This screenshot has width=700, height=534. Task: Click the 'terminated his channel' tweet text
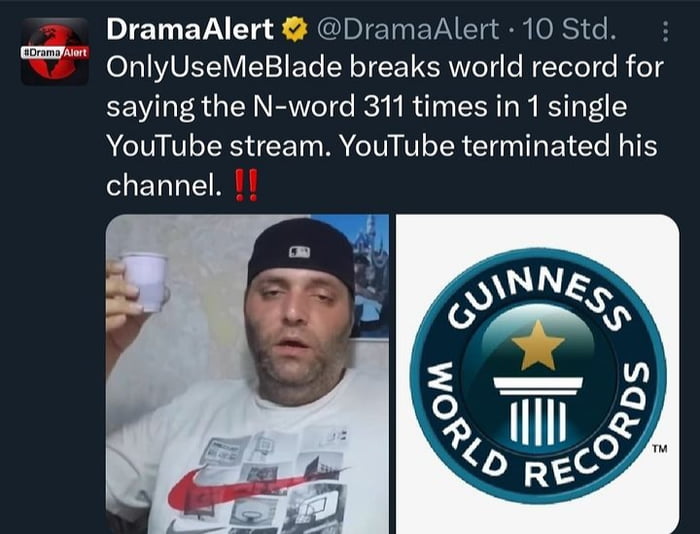coord(382,165)
